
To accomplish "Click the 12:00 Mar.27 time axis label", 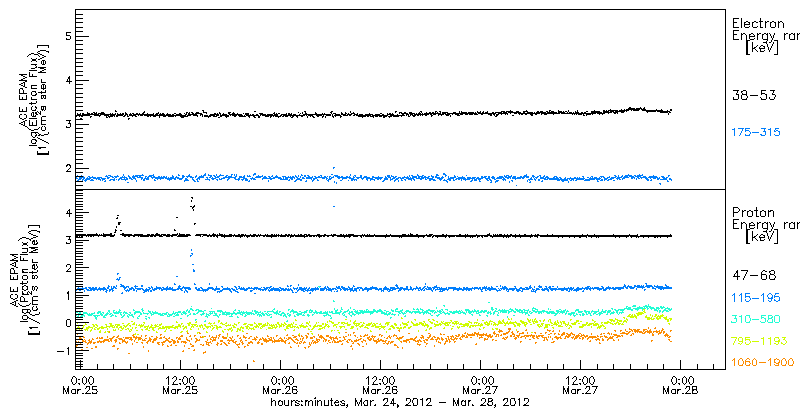I will point(581,386).
